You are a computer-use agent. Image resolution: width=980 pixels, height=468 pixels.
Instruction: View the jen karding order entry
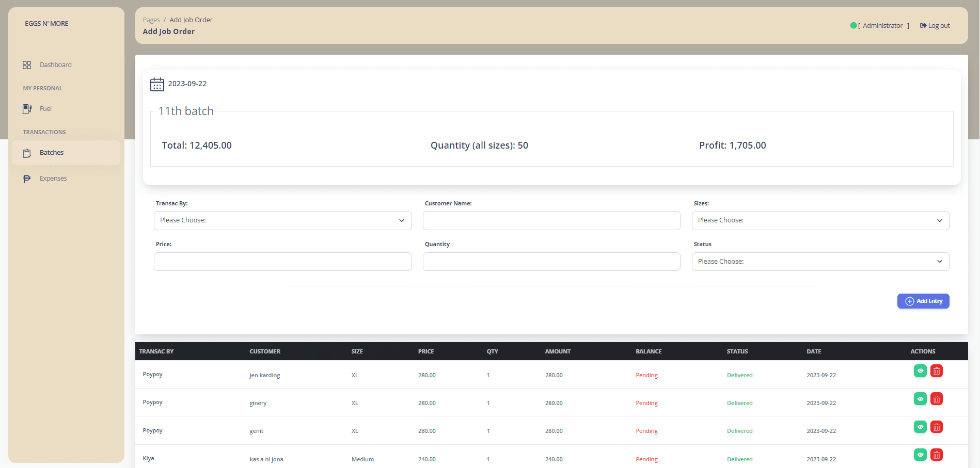tap(920, 370)
